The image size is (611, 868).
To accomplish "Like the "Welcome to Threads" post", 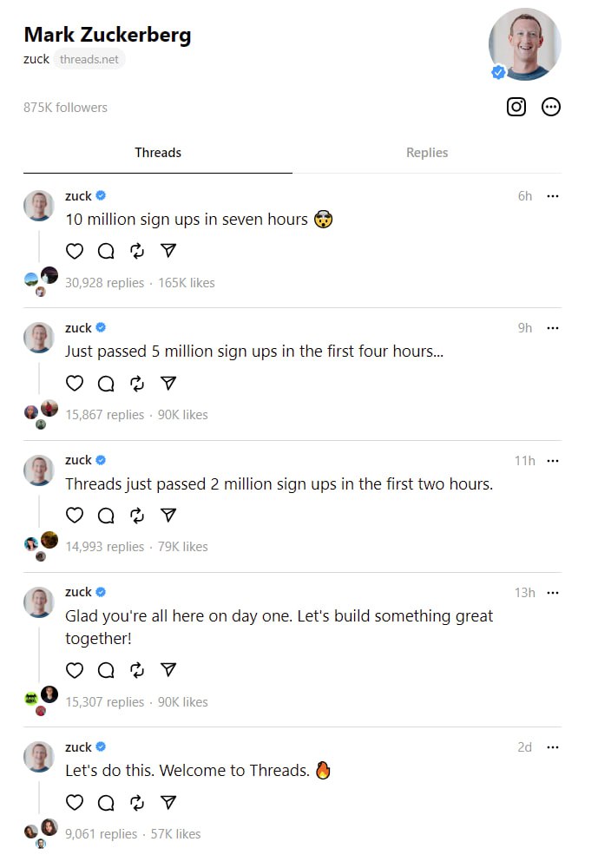I will tap(75, 802).
